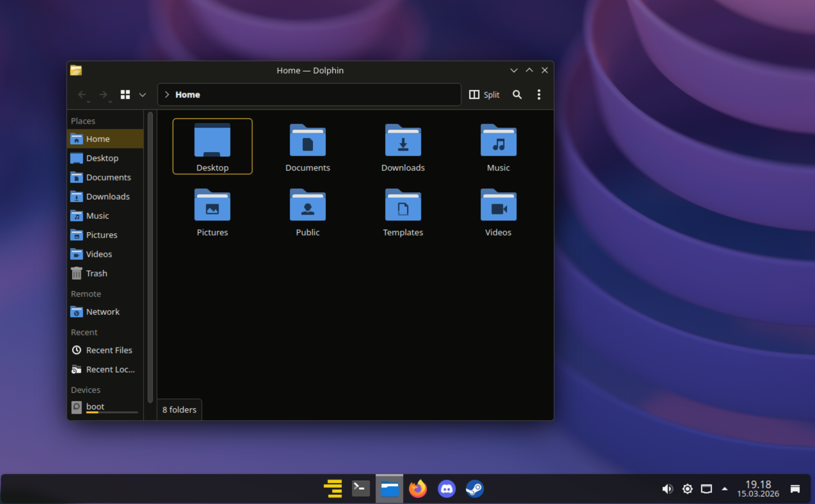Open Recent Files

tap(109, 350)
